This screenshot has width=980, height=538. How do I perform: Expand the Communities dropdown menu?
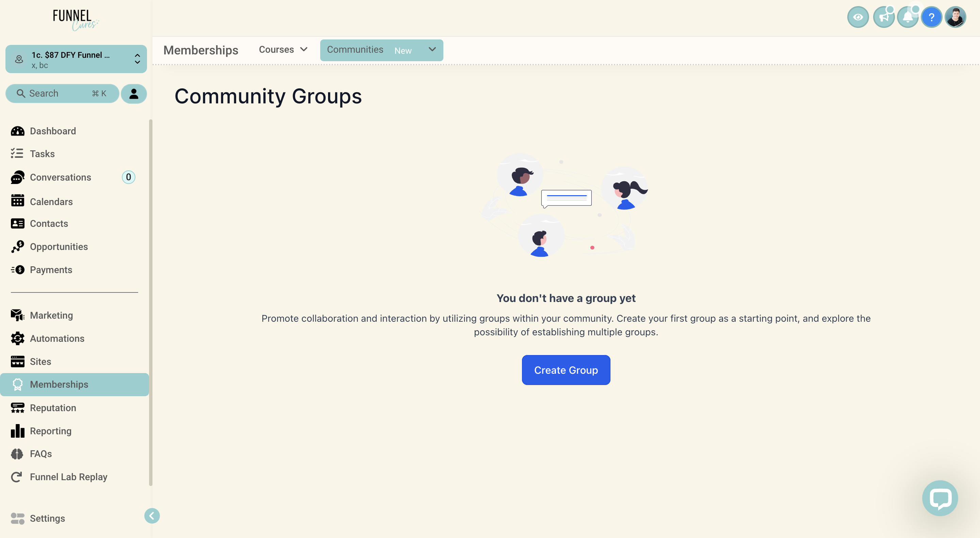[x=431, y=50]
